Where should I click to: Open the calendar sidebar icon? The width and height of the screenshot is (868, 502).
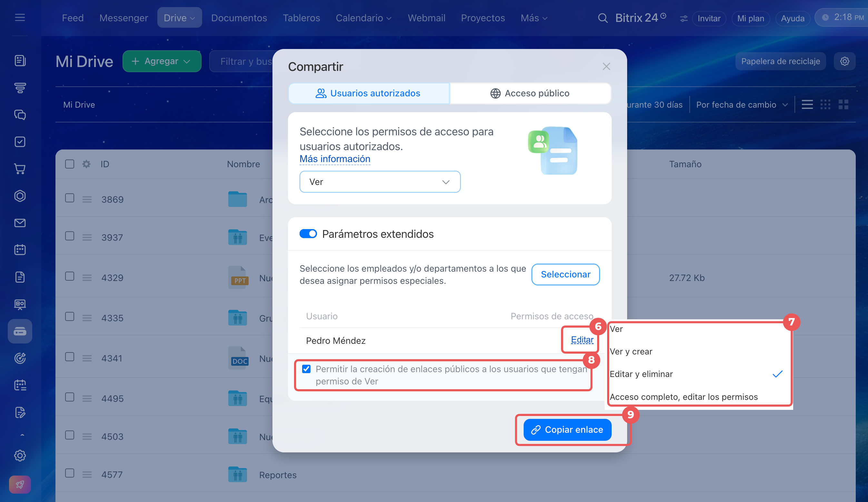point(20,250)
